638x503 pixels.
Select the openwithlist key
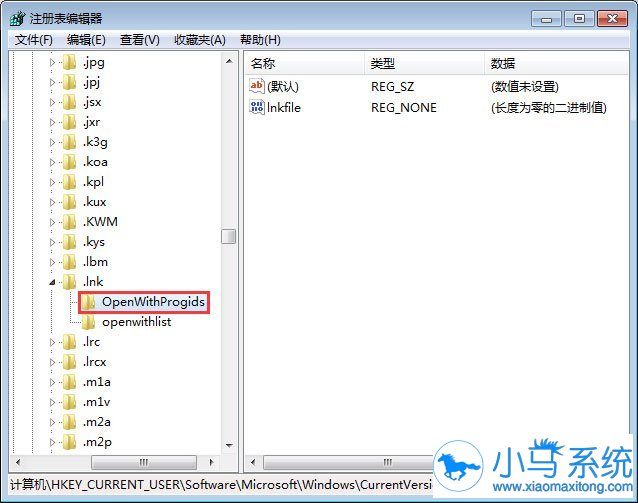(x=137, y=322)
